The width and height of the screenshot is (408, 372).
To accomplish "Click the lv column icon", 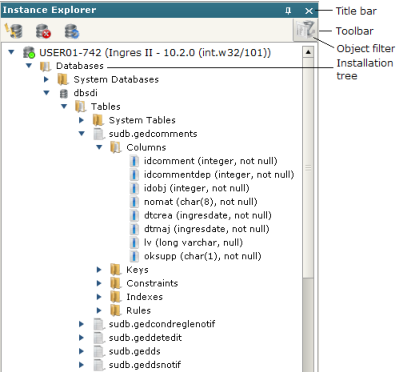I will (x=134, y=243).
